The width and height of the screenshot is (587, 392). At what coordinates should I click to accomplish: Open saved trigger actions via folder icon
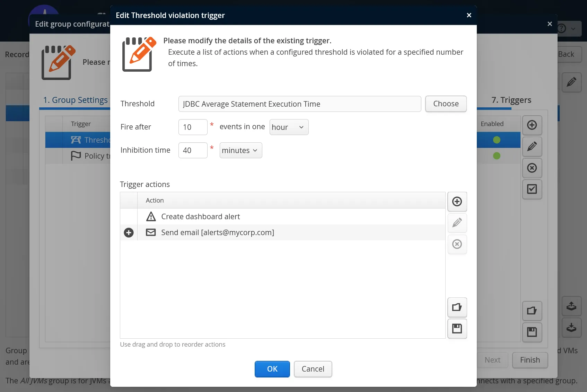tap(457, 307)
